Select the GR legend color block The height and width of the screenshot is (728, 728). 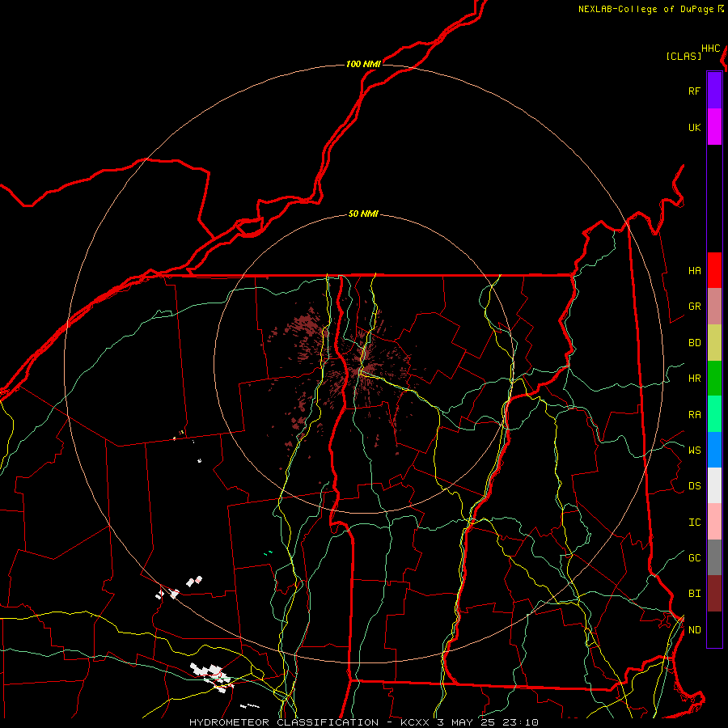tap(714, 306)
